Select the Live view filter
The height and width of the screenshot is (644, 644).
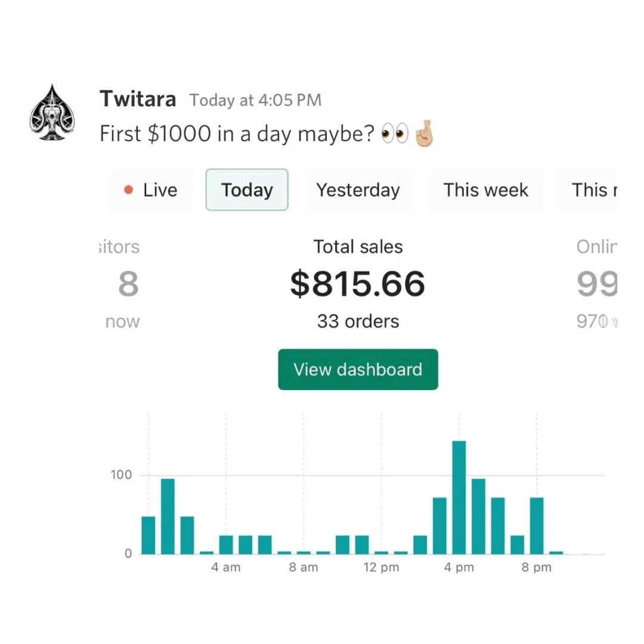click(151, 190)
